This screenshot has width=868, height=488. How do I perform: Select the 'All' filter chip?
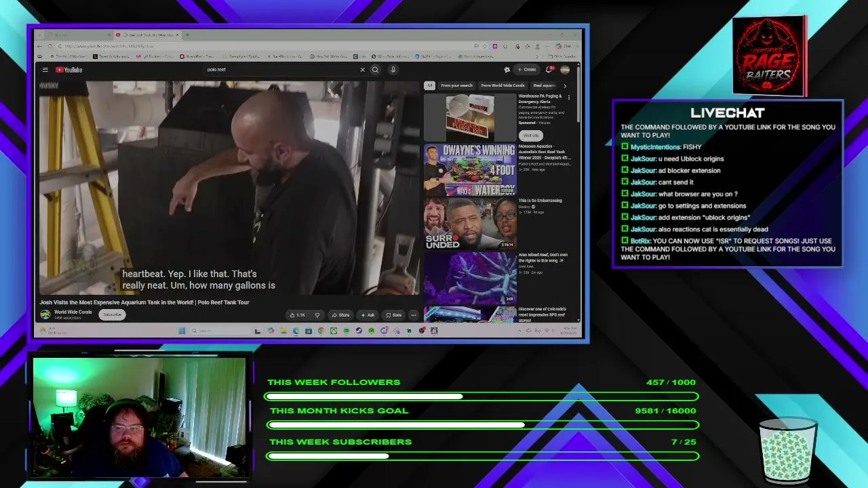[x=429, y=85]
